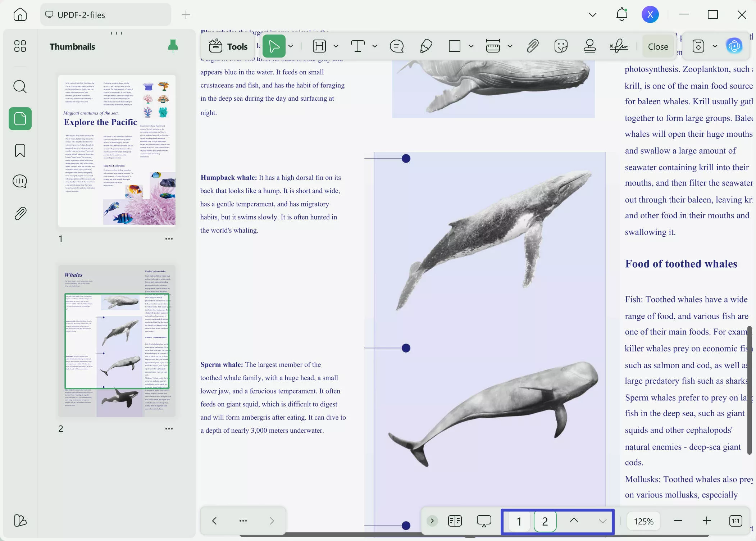The width and height of the screenshot is (756, 541).
Task: Open the bookmarks sidebar panel
Action: pos(20,150)
